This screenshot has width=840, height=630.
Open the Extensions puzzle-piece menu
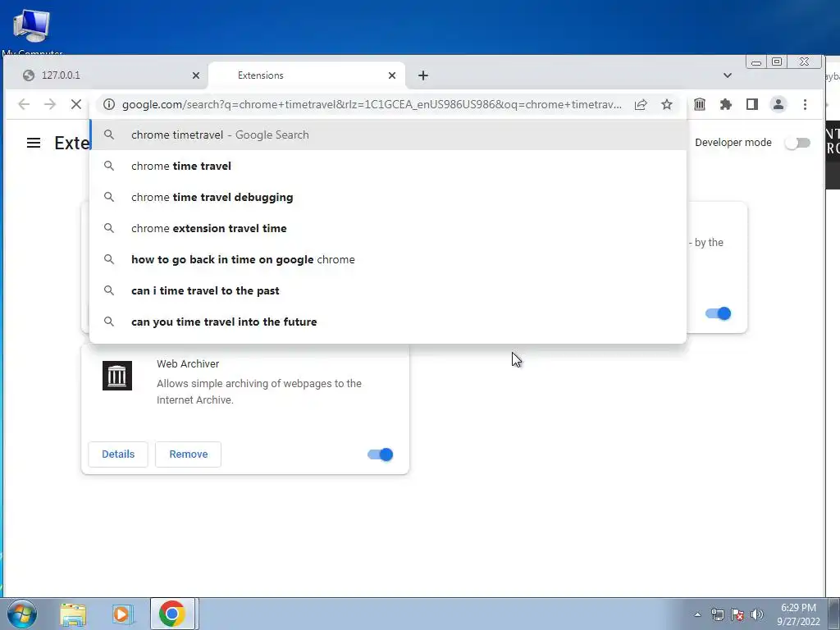click(x=726, y=104)
